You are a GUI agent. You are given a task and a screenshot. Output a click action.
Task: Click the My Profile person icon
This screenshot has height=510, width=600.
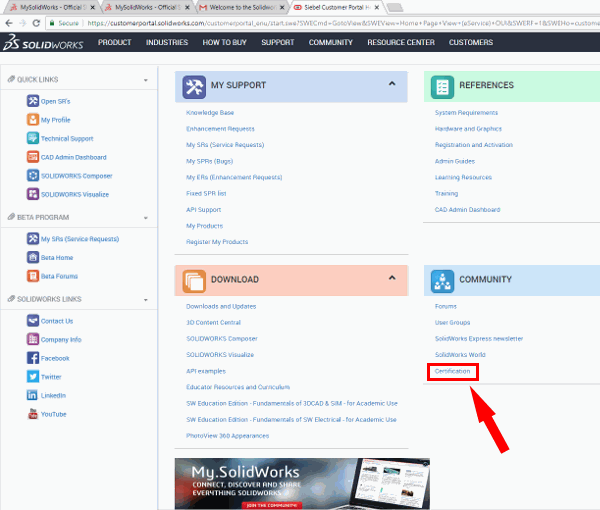[33, 119]
